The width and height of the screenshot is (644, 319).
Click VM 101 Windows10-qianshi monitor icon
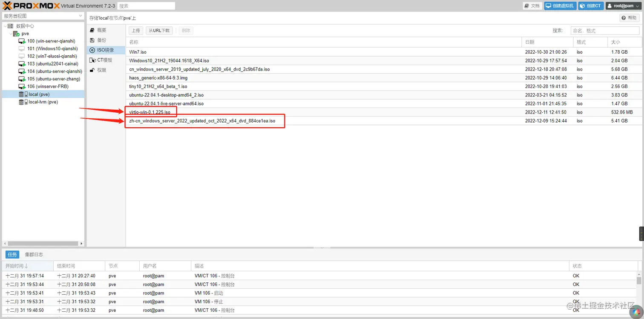(x=22, y=48)
